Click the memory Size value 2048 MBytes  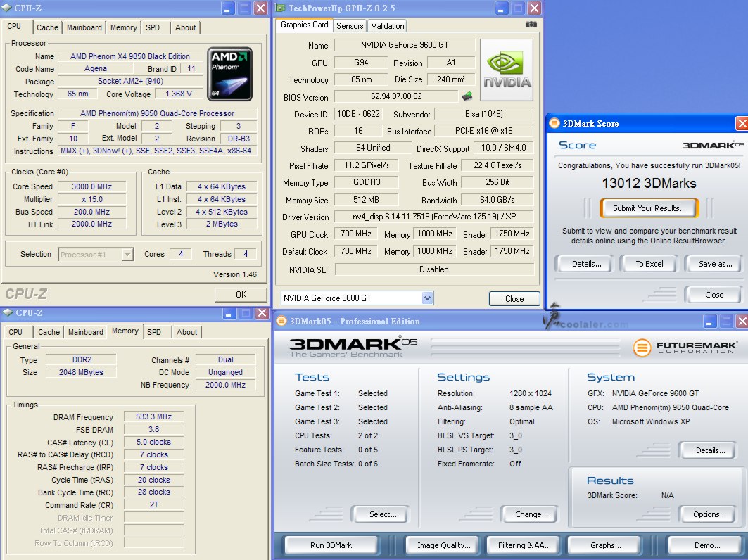coord(81,372)
